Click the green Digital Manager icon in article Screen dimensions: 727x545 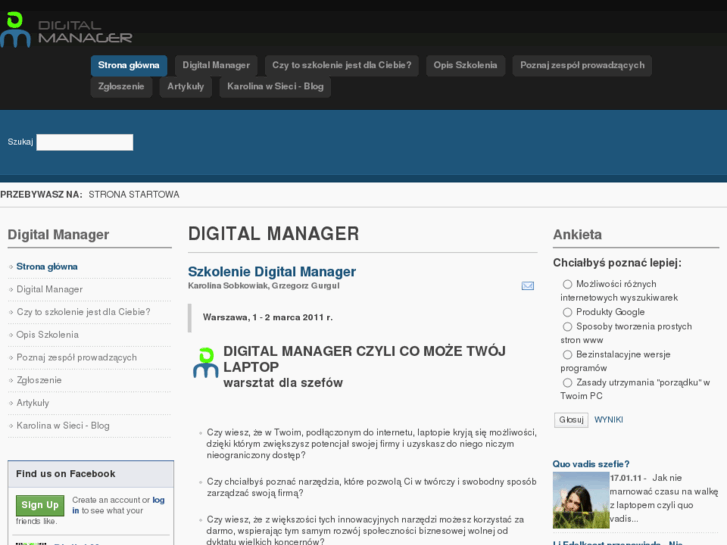click(x=205, y=363)
